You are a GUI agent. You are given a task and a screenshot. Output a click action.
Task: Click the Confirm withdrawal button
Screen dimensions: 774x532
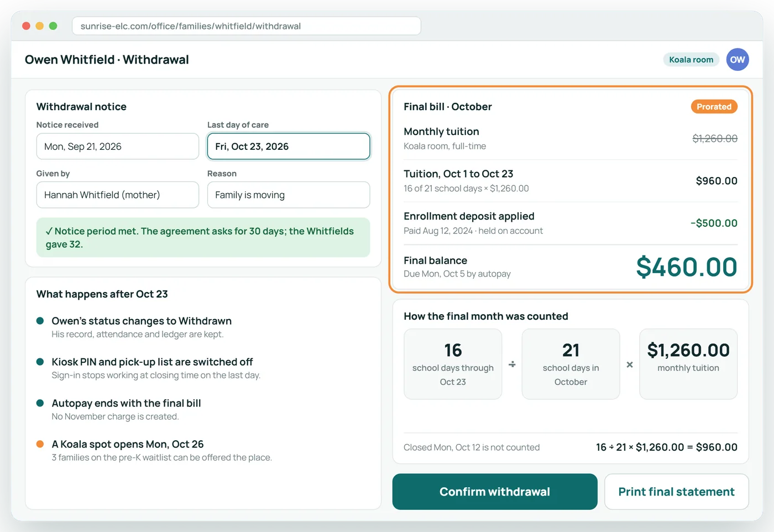[x=495, y=492]
